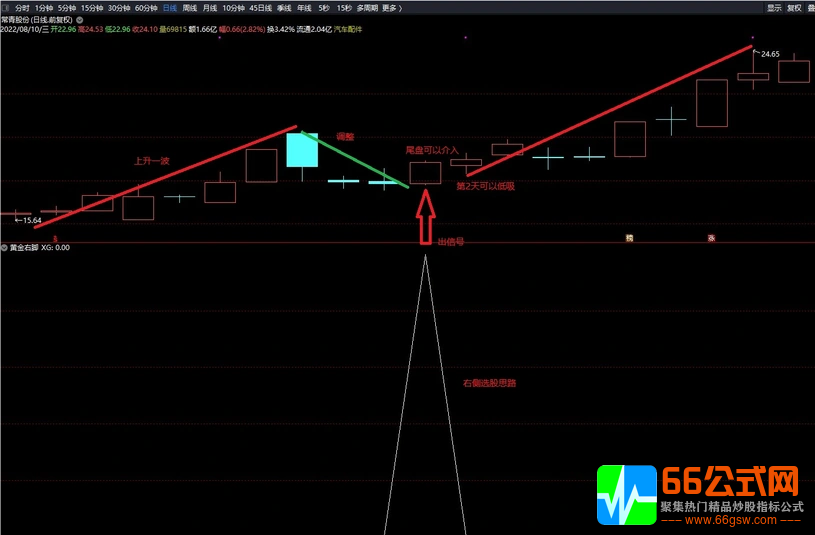The width and height of the screenshot is (815, 535).
Task: Switch chart to 60分钟 period
Action: coord(146,7)
